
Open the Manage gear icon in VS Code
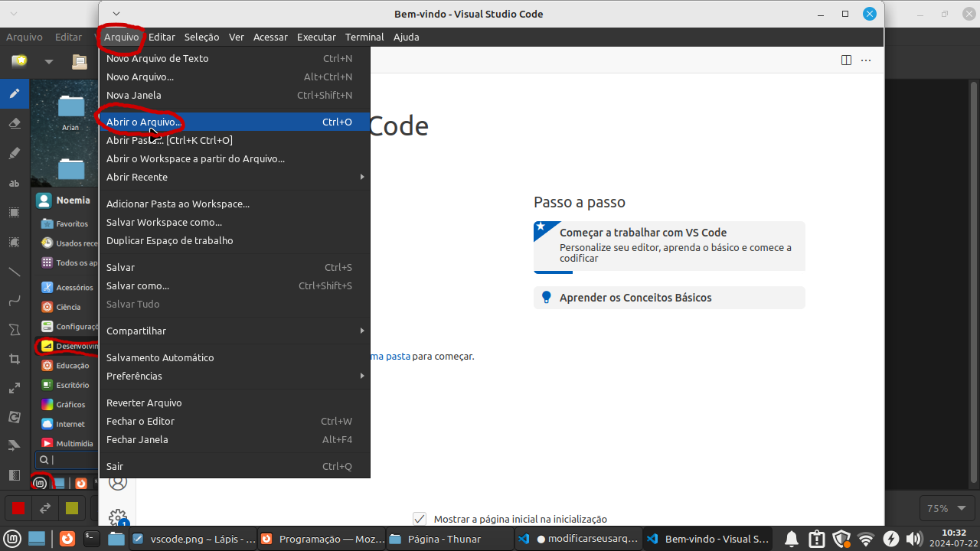point(117,518)
